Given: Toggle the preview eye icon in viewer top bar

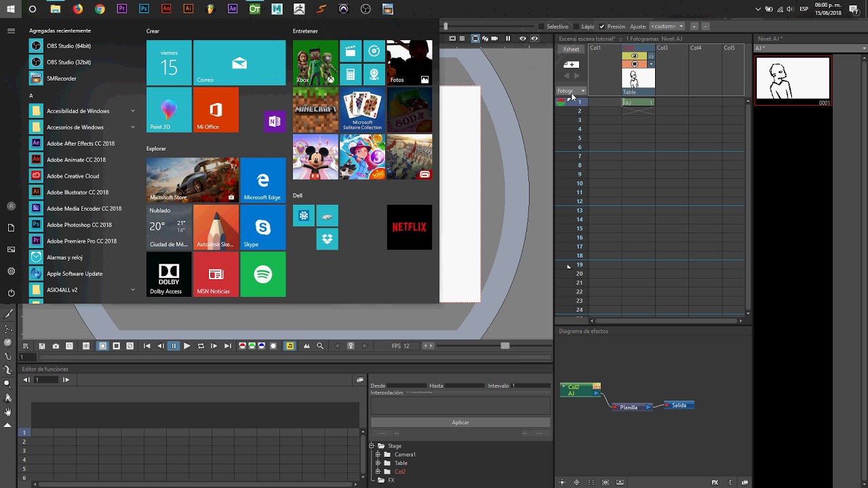Looking at the screenshot, I should pos(522,39).
